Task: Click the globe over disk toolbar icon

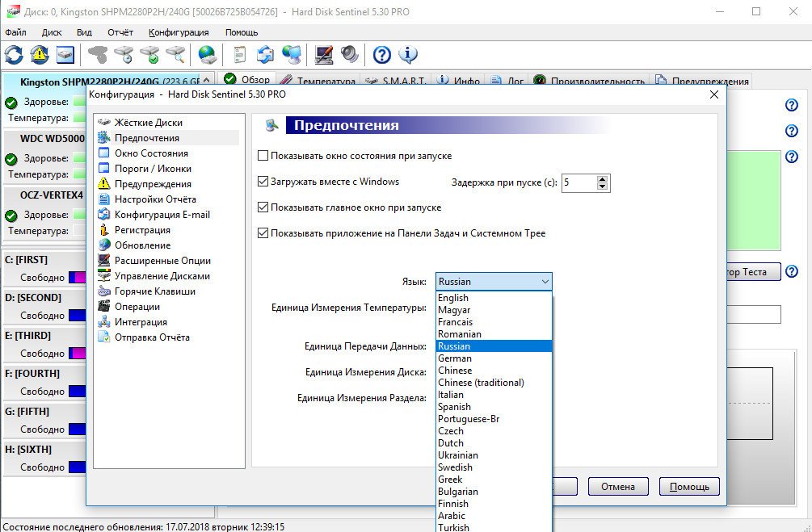Action: click(x=207, y=54)
